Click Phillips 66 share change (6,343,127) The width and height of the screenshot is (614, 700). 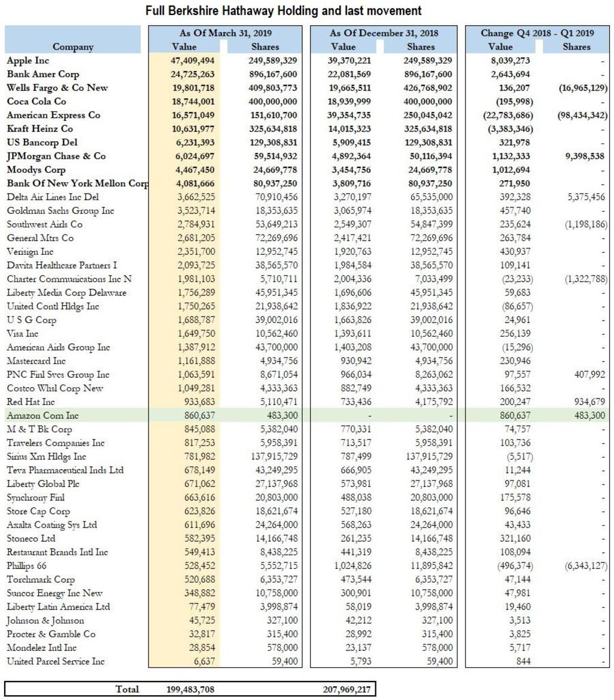tap(586, 566)
